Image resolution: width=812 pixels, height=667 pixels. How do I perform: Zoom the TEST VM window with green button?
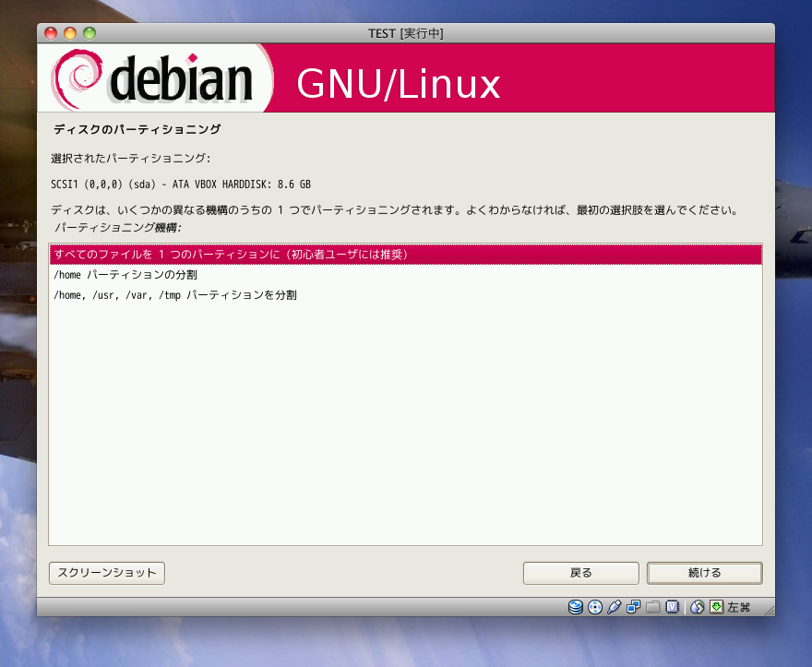(x=90, y=33)
